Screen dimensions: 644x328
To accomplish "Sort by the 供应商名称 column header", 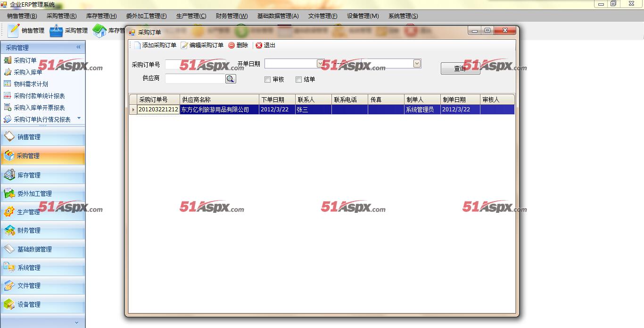I will tap(220, 100).
